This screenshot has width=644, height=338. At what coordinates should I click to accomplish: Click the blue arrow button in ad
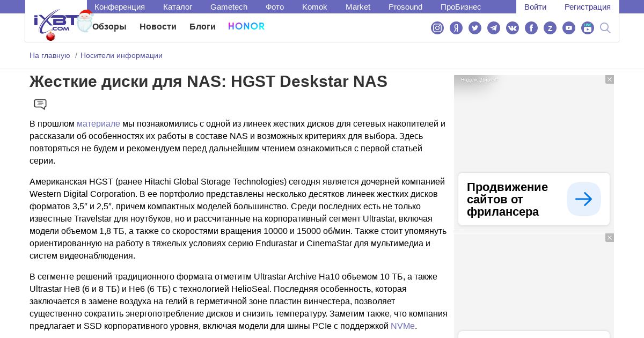(x=584, y=199)
